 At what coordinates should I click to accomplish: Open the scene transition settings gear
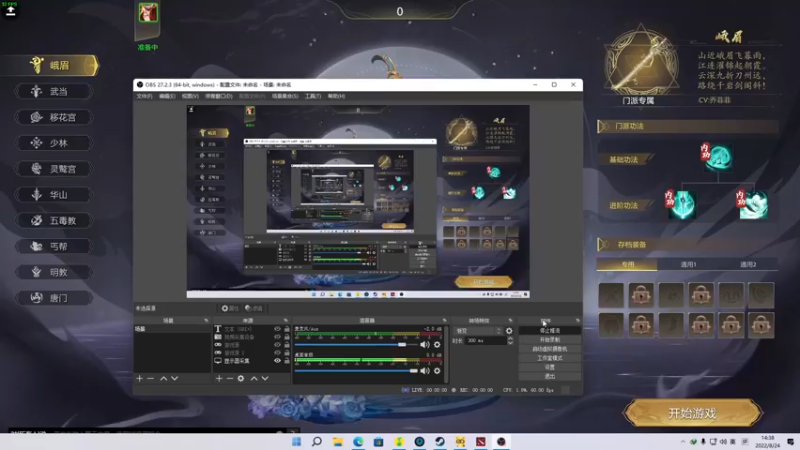(509, 331)
